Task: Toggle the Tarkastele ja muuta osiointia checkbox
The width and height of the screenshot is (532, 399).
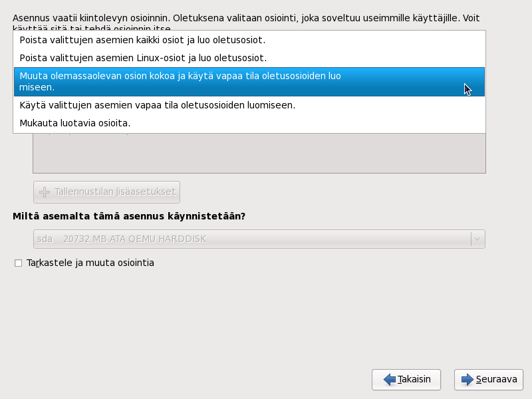Action: click(18, 263)
